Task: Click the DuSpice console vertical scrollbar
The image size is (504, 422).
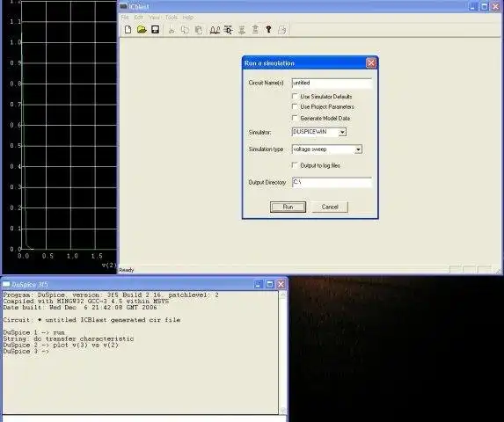Action: 282,353
